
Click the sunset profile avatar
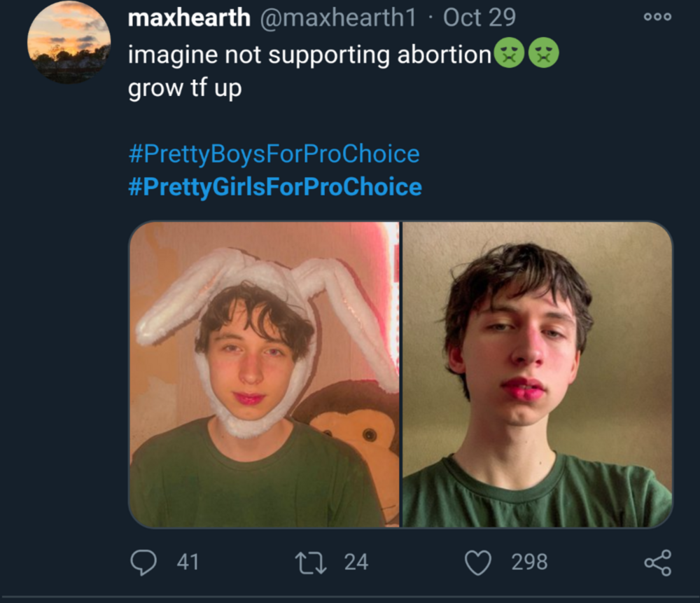69,43
